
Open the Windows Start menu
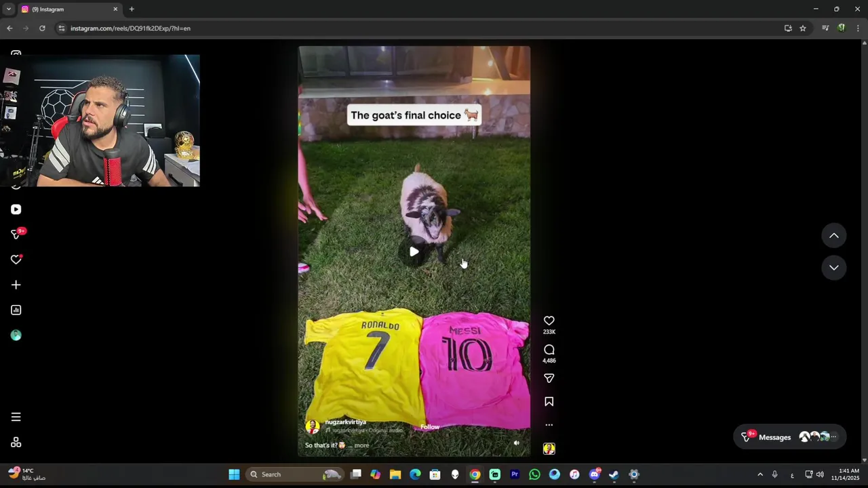coord(234,474)
